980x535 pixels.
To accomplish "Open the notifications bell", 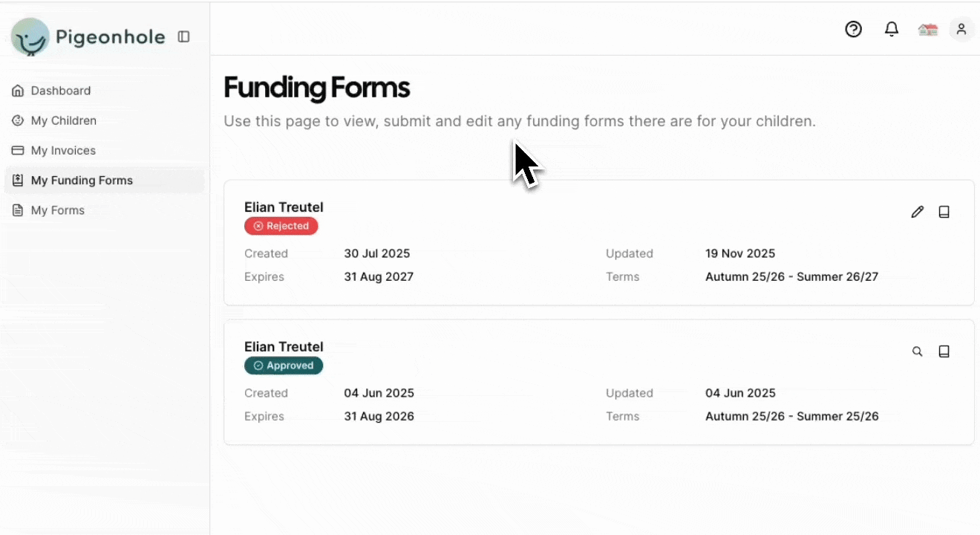I will pos(892,29).
